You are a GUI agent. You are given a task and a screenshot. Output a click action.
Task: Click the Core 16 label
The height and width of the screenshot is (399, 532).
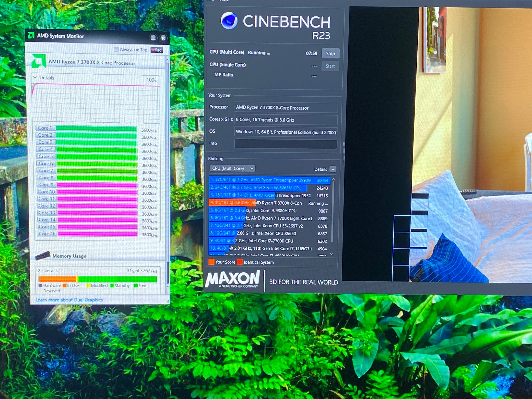click(47, 234)
